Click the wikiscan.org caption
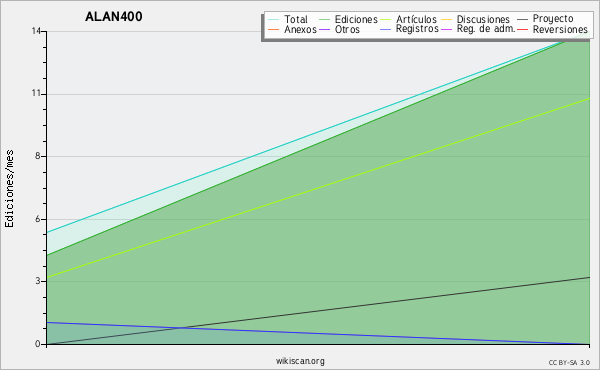600x370 pixels. 300,361
